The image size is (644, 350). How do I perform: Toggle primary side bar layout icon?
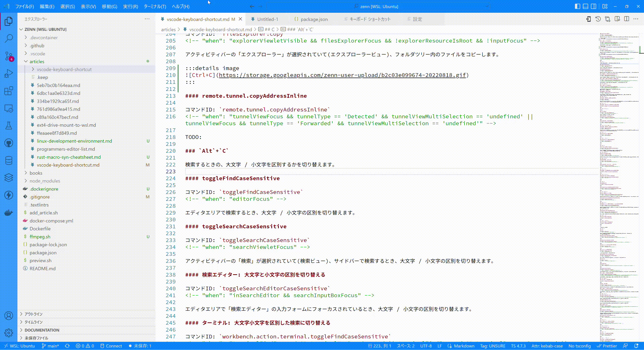click(x=577, y=6)
